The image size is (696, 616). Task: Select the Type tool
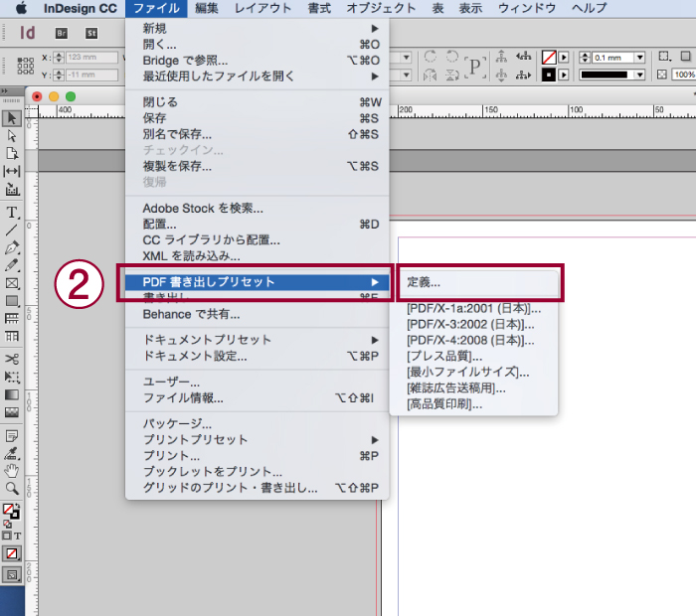tap(12, 213)
